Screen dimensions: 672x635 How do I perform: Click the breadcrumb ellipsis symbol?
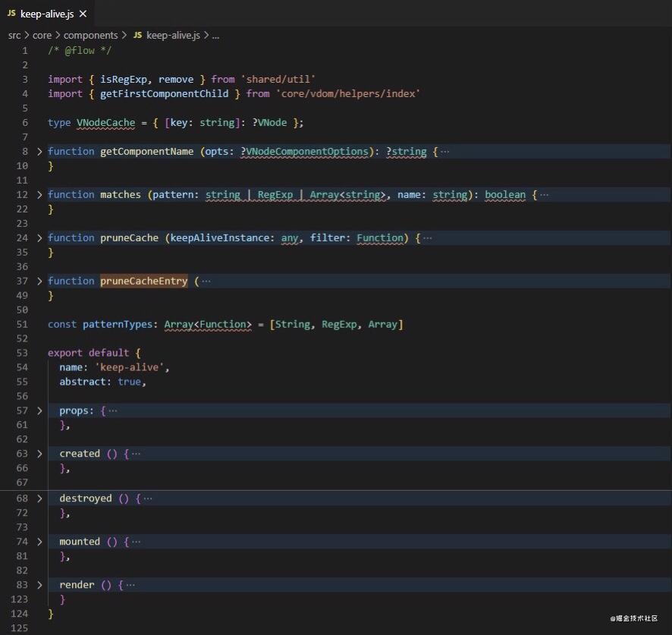[215, 35]
